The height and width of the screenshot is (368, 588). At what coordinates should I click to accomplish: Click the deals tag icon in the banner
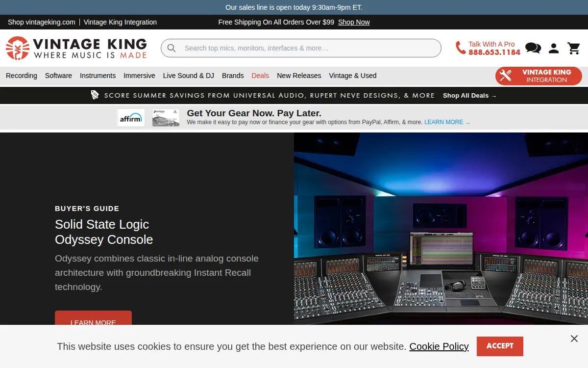click(95, 95)
